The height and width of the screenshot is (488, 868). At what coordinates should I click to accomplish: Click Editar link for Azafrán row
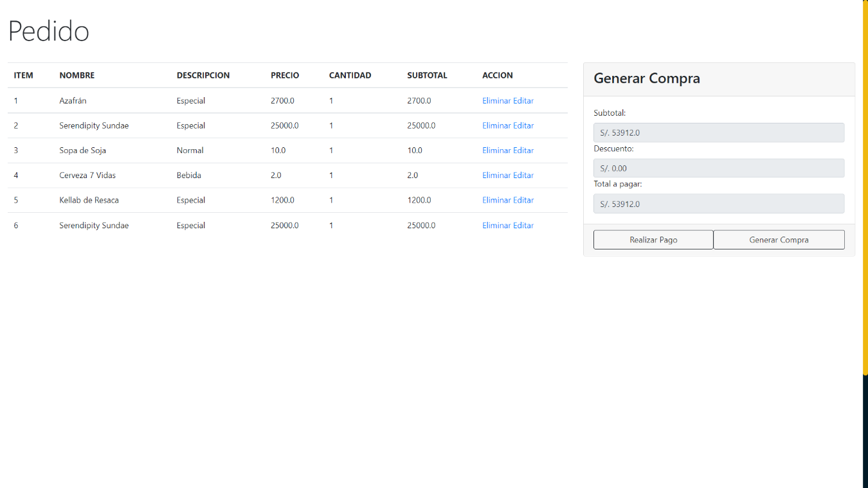click(x=523, y=101)
